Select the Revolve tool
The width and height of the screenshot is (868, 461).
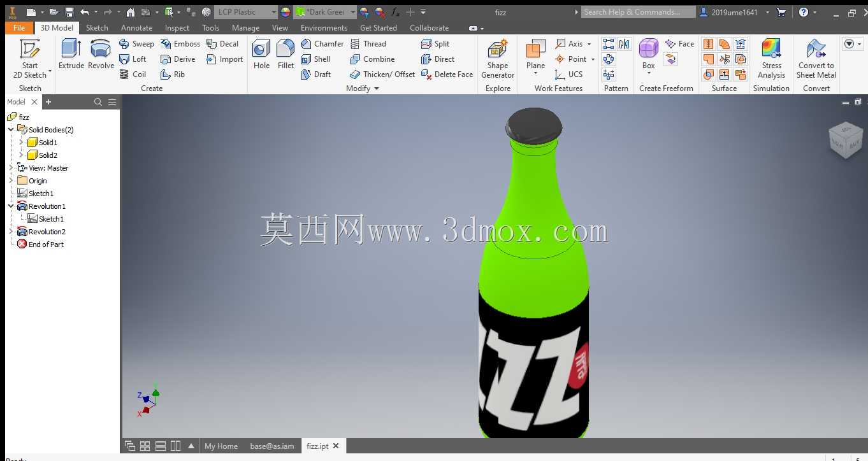pos(101,55)
